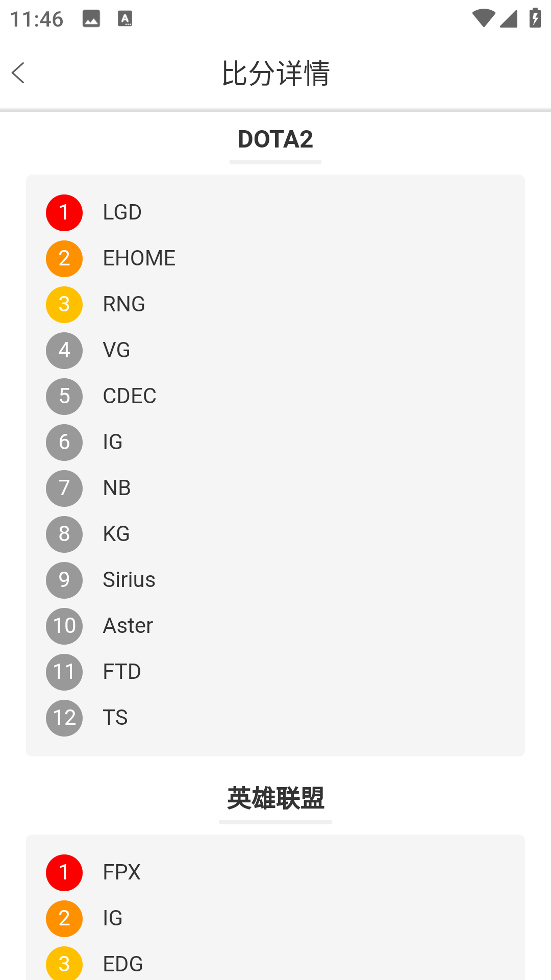Tap the orange rank 2 badge for EHOME
Viewport: 551px width, 980px height.
pyautogui.click(x=64, y=258)
